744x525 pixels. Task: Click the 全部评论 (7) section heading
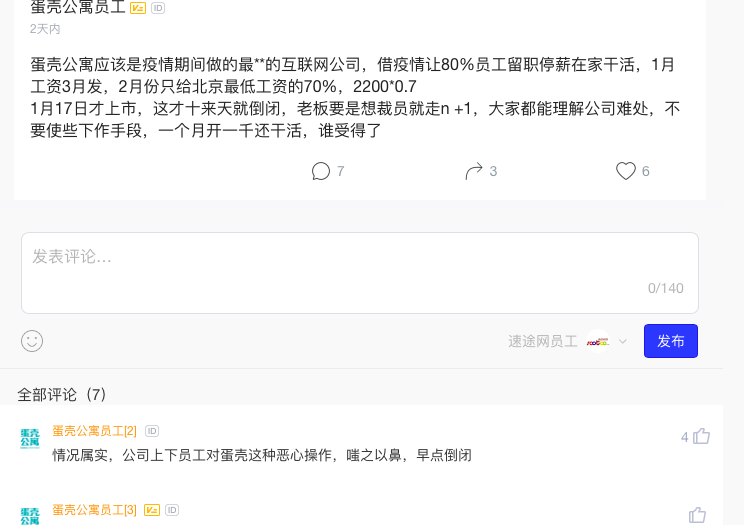62,395
